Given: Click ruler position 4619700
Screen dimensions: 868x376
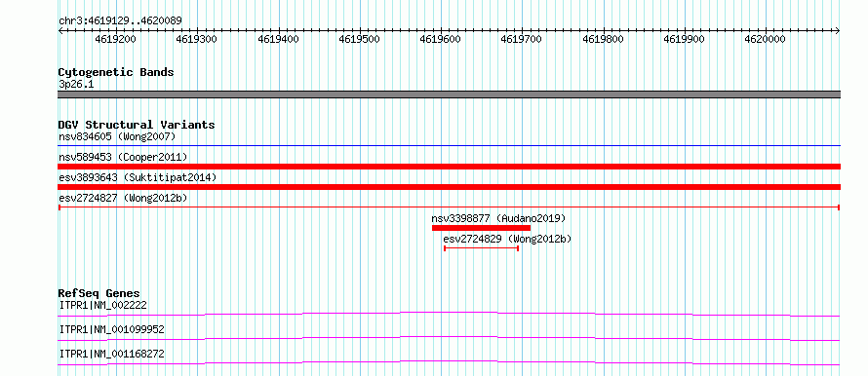Looking at the screenshot, I should click(x=522, y=39).
